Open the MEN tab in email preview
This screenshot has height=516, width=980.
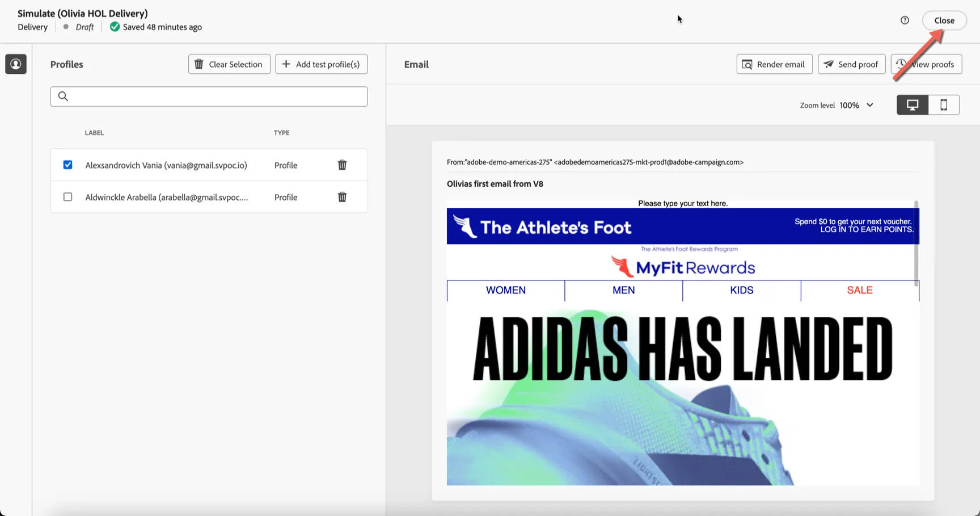[624, 290]
